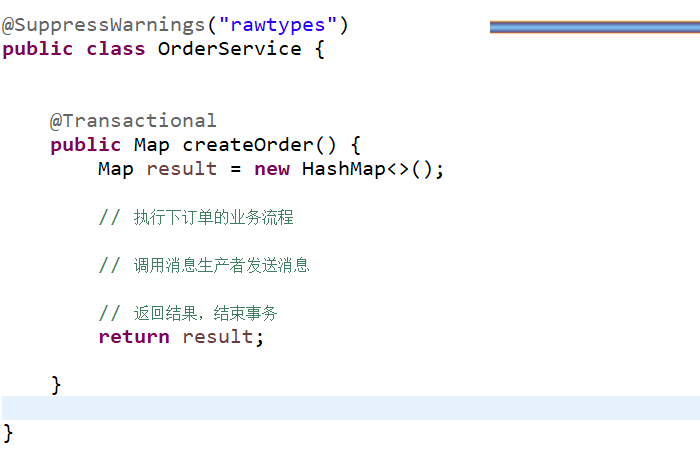Click public keyword before class OrderService
700x450 pixels.
tap(37, 50)
